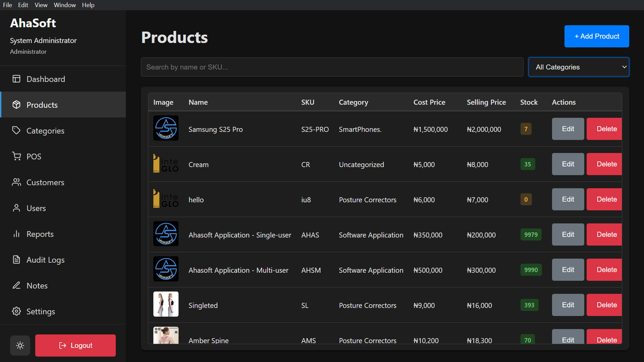Open the Help menu

click(x=88, y=5)
